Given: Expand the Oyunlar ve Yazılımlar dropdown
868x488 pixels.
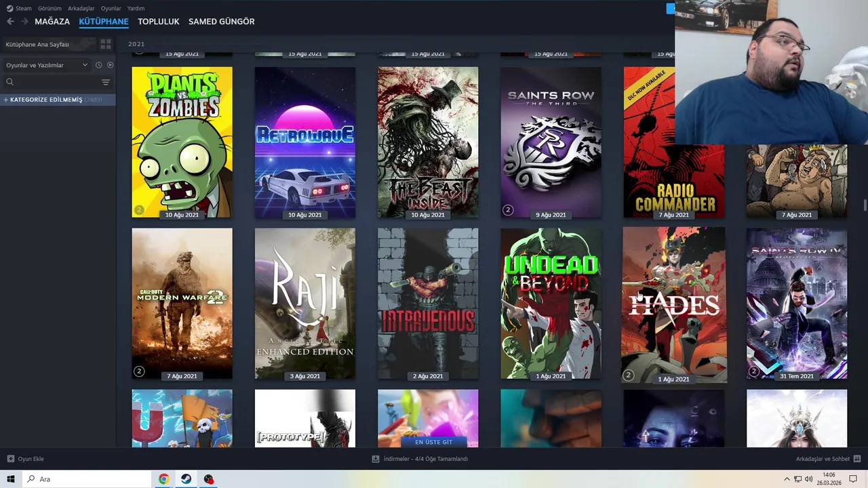Looking at the screenshot, I should coord(47,65).
